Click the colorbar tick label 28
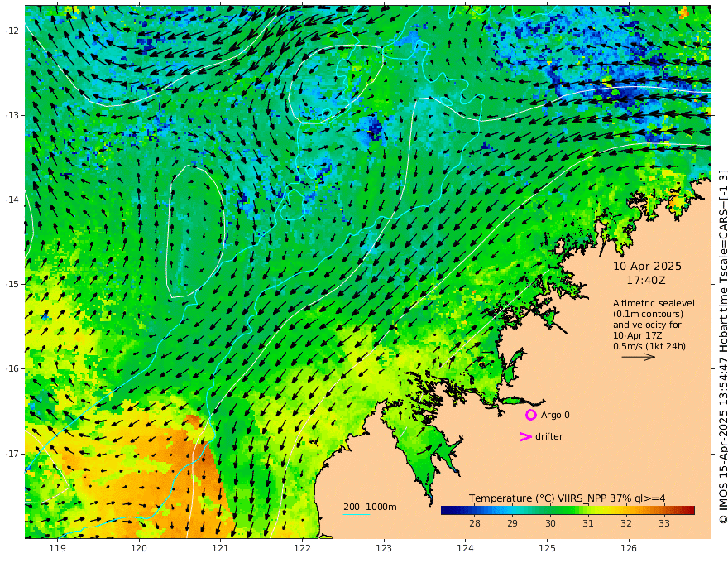 click(x=475, y=523)
